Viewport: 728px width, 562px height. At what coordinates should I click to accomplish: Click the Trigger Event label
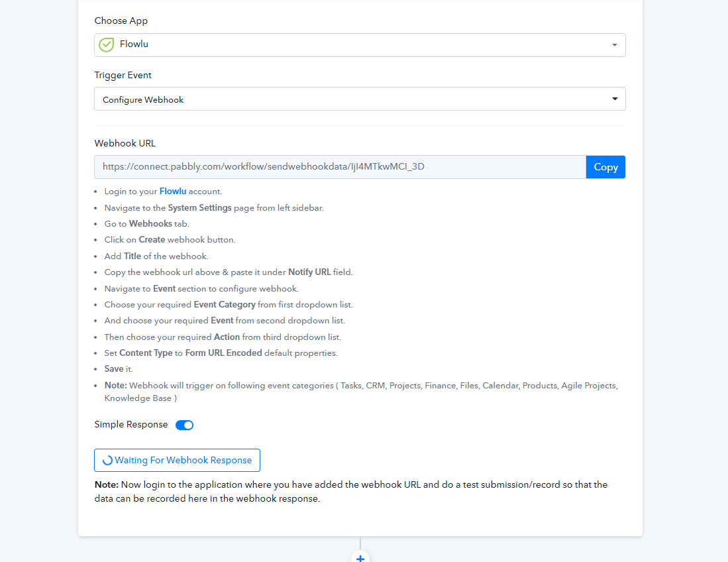pyautogui.click(x=123, y=76)
